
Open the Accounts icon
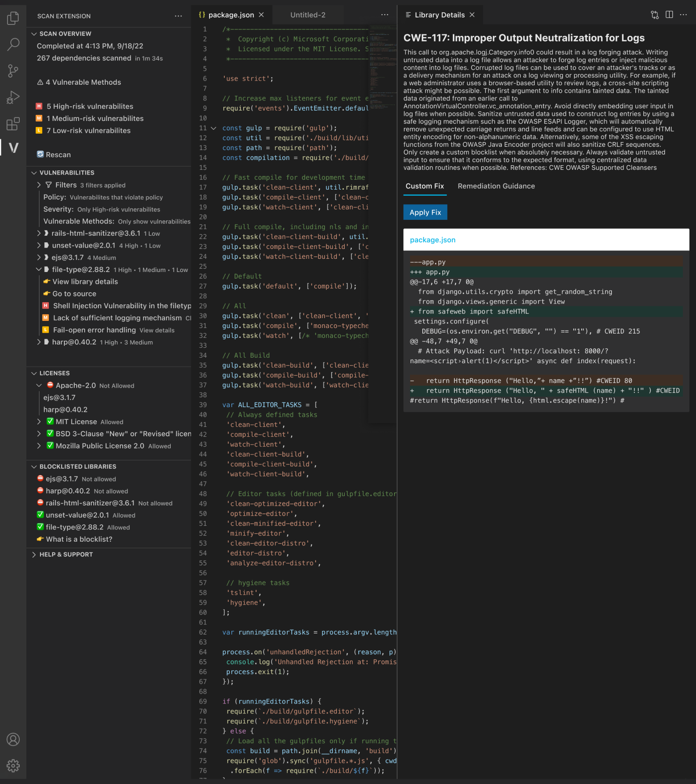(x=13, y=739)
